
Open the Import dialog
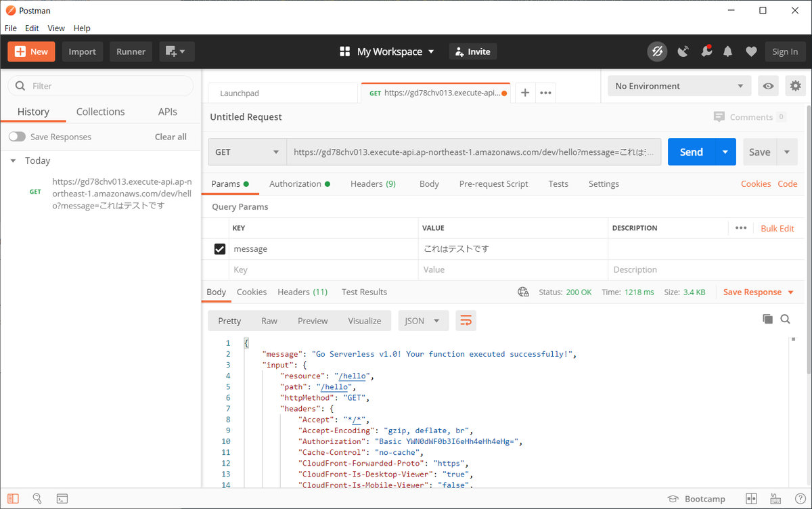pos(82,51)
